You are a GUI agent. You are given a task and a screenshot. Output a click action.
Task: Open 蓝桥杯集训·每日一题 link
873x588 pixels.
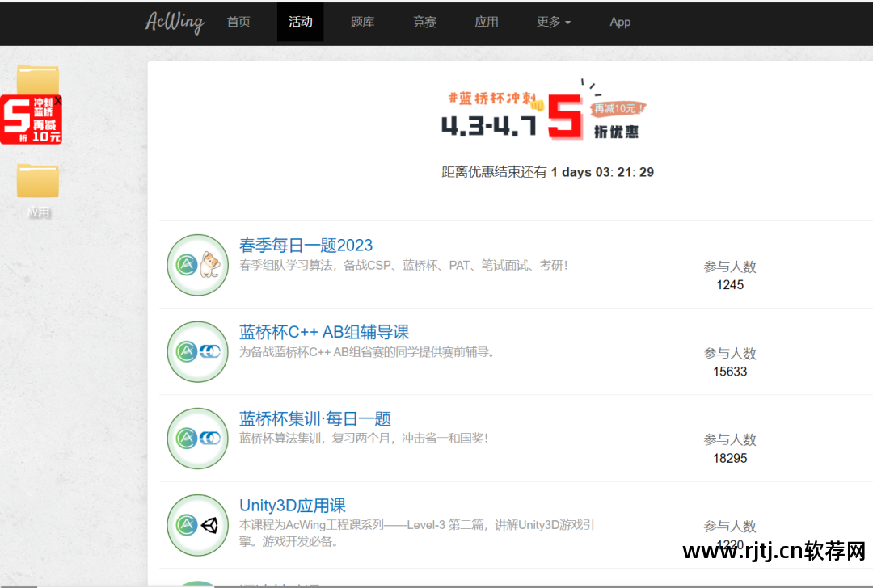[315, 419]
